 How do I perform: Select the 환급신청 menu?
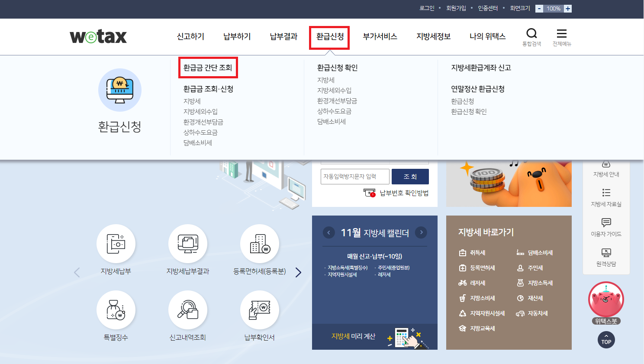click(330, 36)
